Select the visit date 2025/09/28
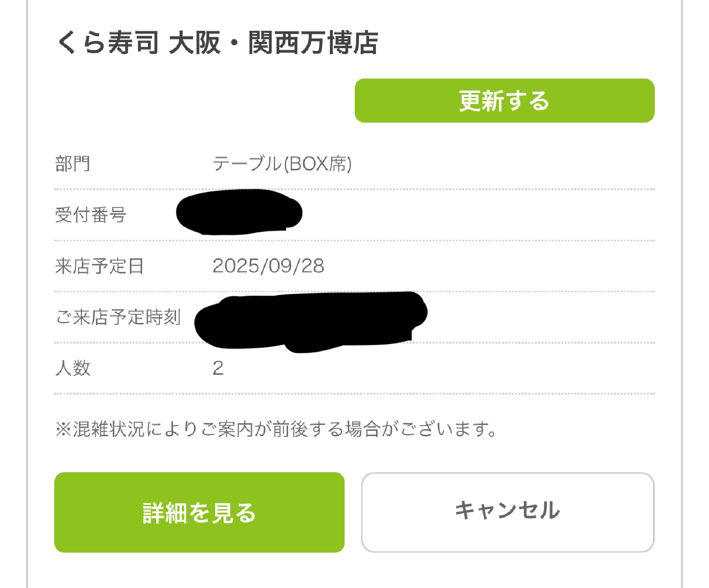 (x=268, y=266)
